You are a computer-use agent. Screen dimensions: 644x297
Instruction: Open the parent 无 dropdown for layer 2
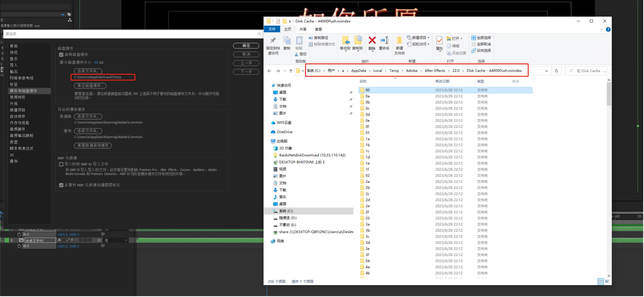coord(116,241)
